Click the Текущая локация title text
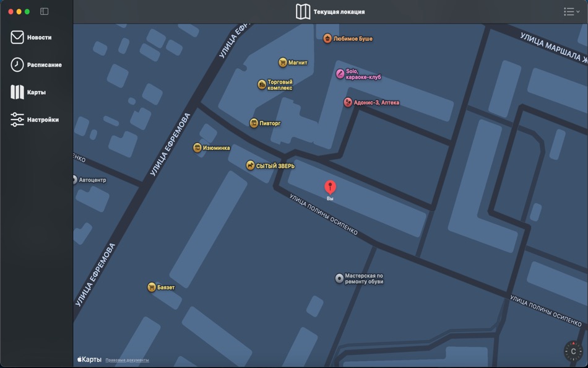 [x=339, y=12]
